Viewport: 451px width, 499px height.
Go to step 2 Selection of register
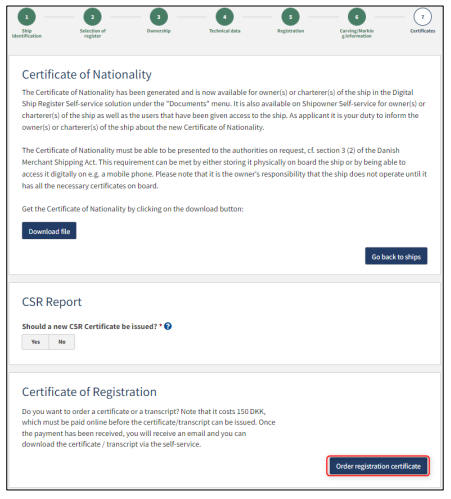coord(93,17)
